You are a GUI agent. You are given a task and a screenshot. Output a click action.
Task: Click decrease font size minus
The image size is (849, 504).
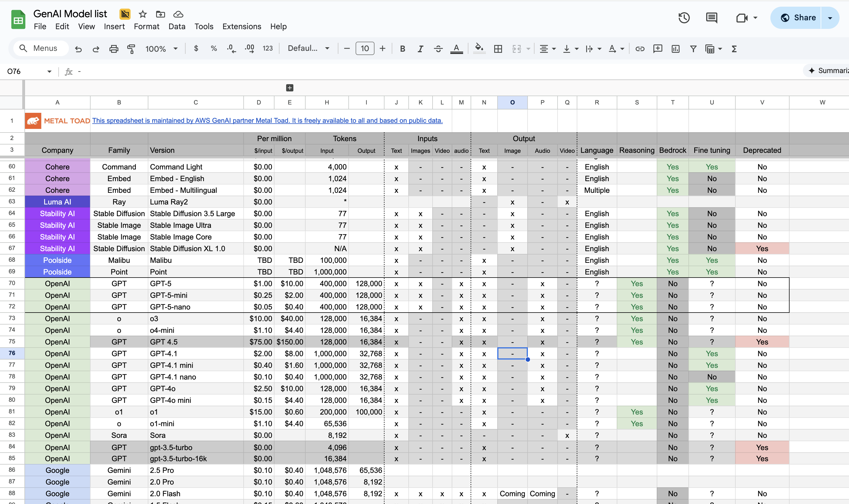tap(347, 49)
